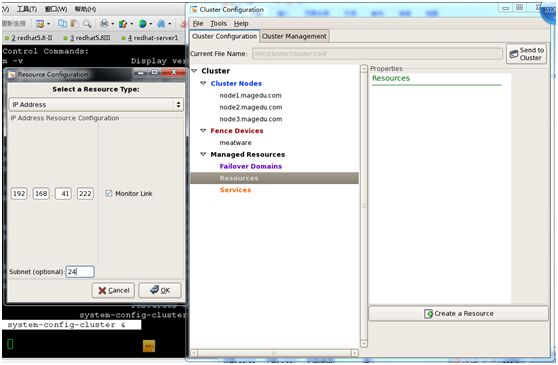Click Cancel in Resource Configuration dialog
Screen dimensions: 558x365
pyautogui.click(x=113, y=291)
